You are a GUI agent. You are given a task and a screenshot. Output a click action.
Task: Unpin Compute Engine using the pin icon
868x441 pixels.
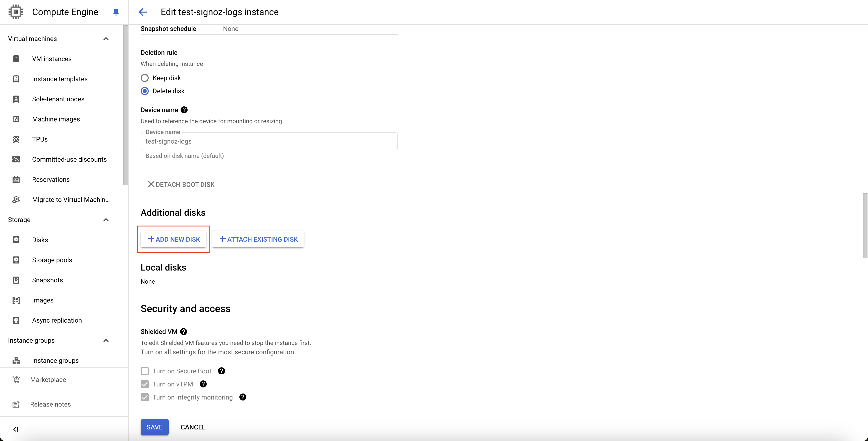click(x=116, y=12)
